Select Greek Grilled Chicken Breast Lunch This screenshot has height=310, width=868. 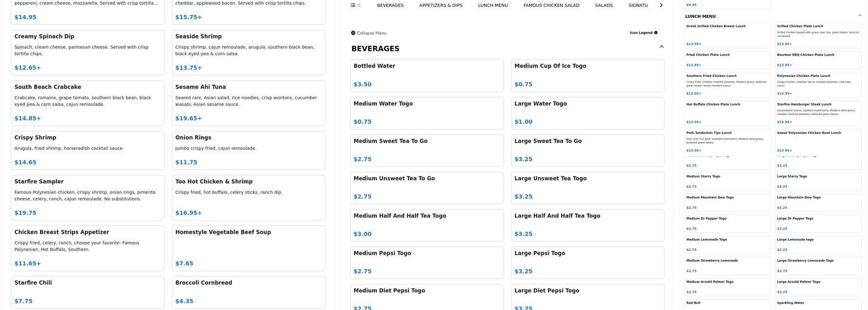coord(727,35)
